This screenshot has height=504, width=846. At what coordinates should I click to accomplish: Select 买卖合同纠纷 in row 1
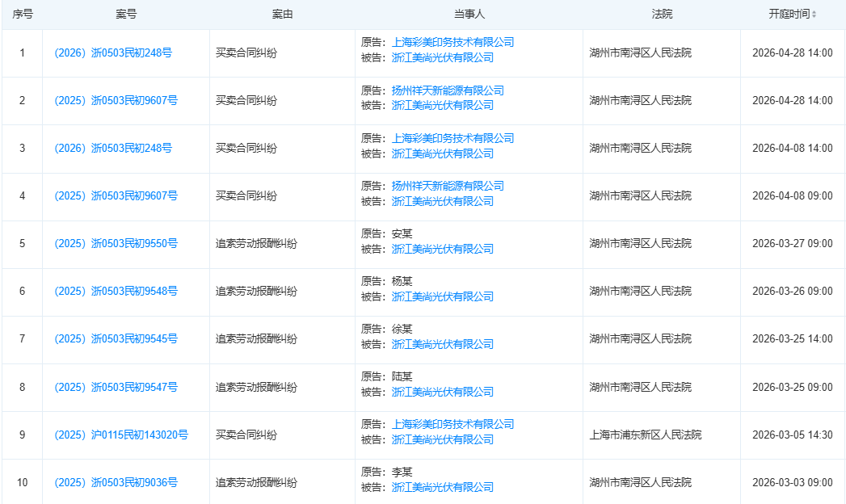(246, 52)
